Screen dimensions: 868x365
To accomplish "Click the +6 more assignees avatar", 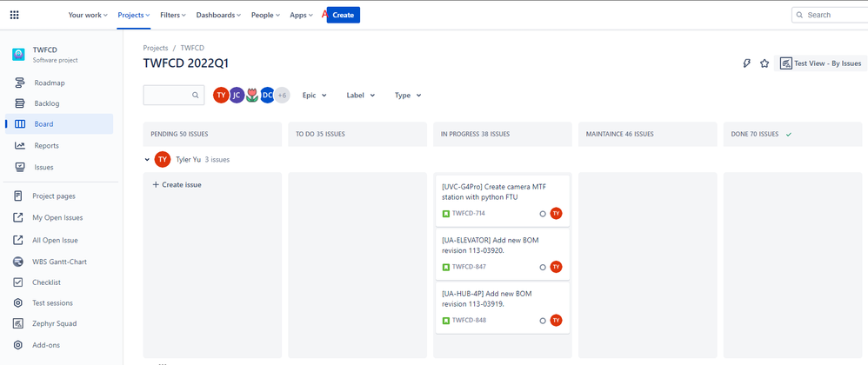I will [282, 96].
